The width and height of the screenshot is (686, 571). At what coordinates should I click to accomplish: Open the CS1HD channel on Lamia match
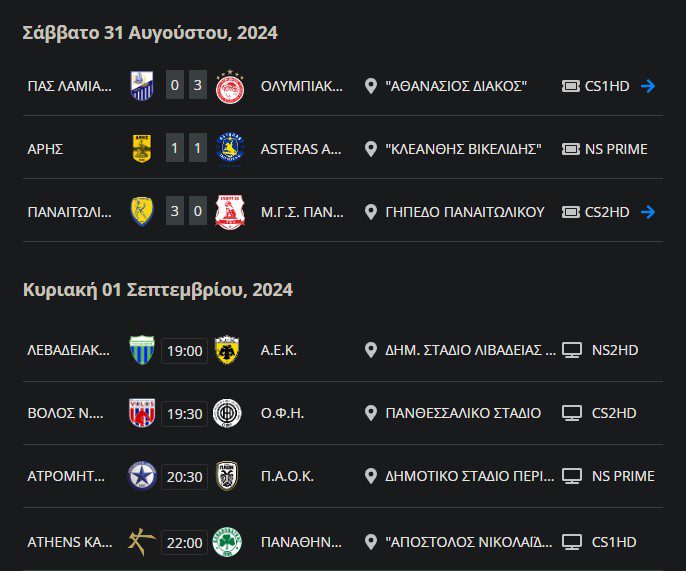tap(609, 86)
